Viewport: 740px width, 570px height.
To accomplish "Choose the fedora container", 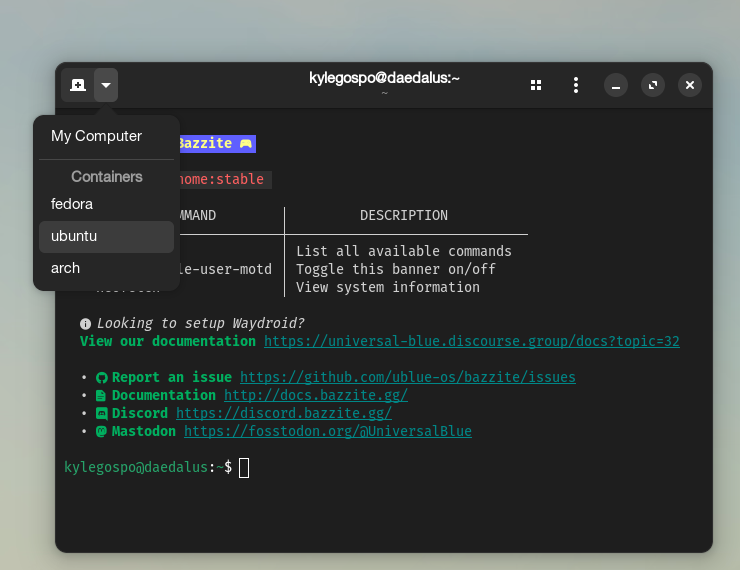I will point(107,204).
